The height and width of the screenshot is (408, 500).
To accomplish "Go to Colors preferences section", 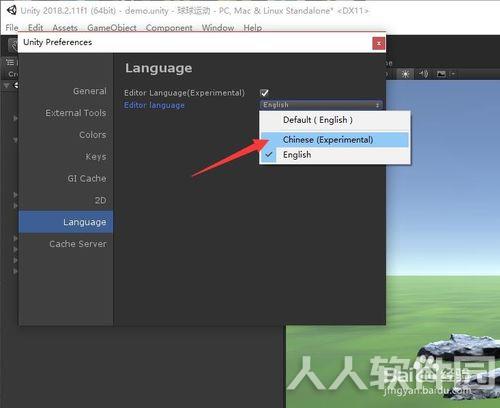I will click(93, 135).
